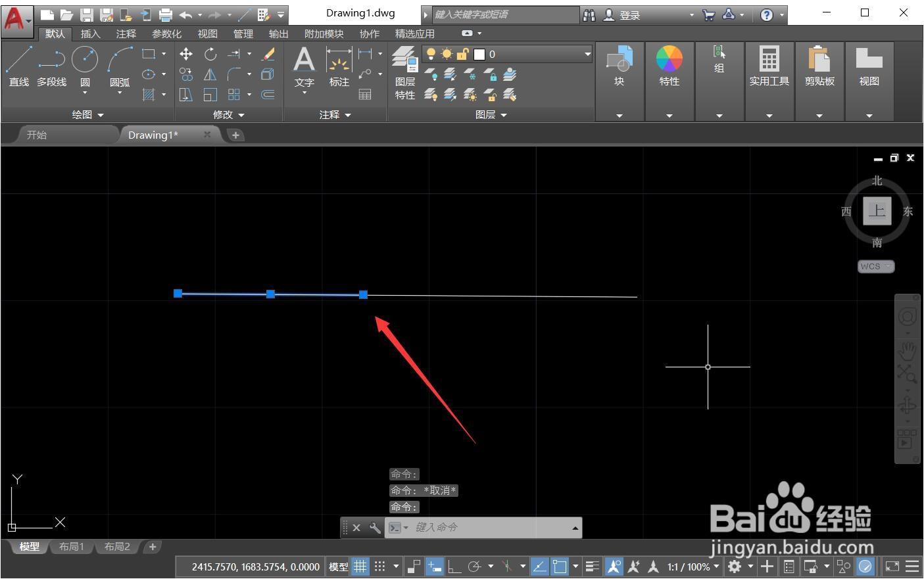The image size is (924, 579).
Task: Expand the 注释 (Annotation) panel
Action: (335, 114)
